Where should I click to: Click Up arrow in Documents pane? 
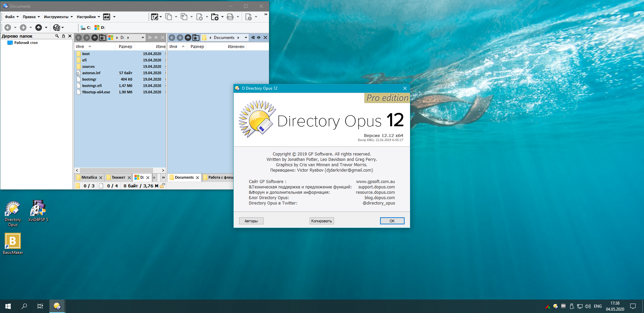click(188, 38)
